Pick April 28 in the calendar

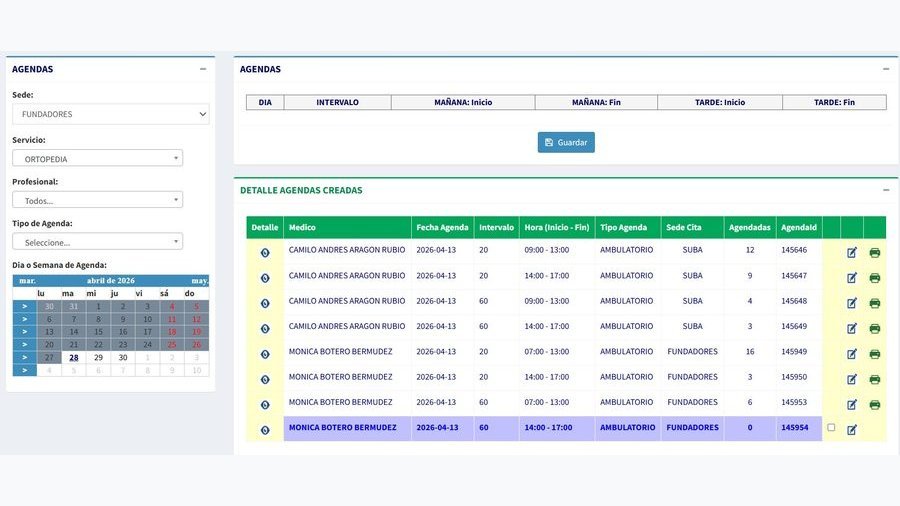[x=73, y=357]
